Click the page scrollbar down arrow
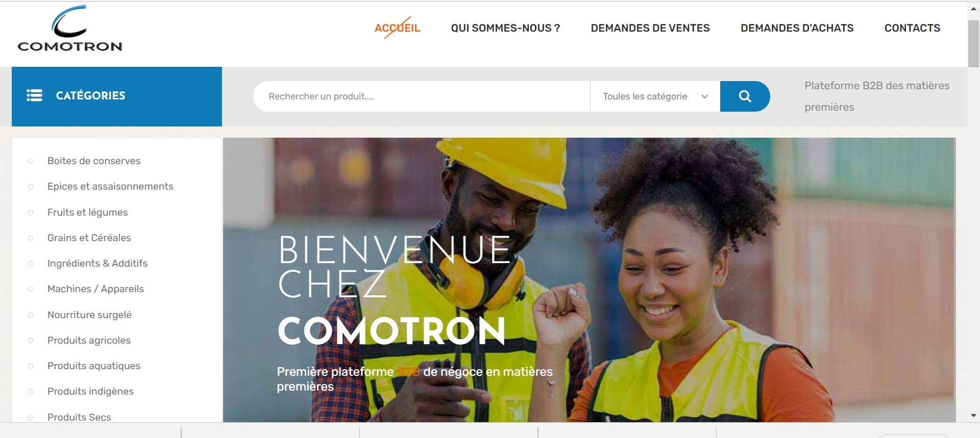 tap(973, 416)
